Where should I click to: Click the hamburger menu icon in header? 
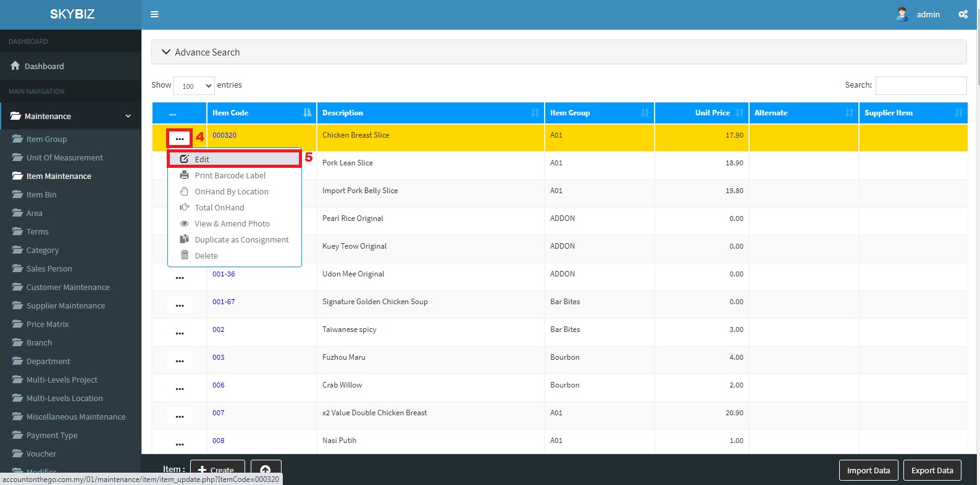(x=154, y=14)
